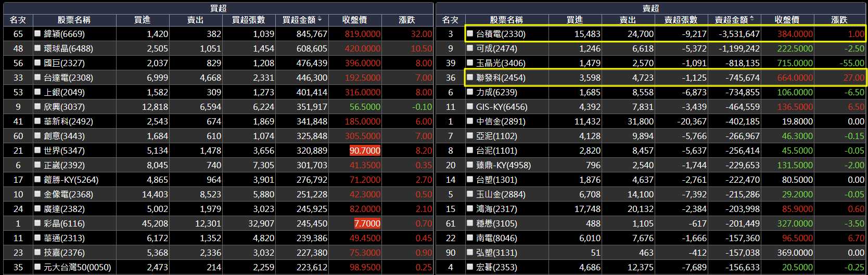Select 鎧勝-KY(5264) stock name

[x=71, y=180]
